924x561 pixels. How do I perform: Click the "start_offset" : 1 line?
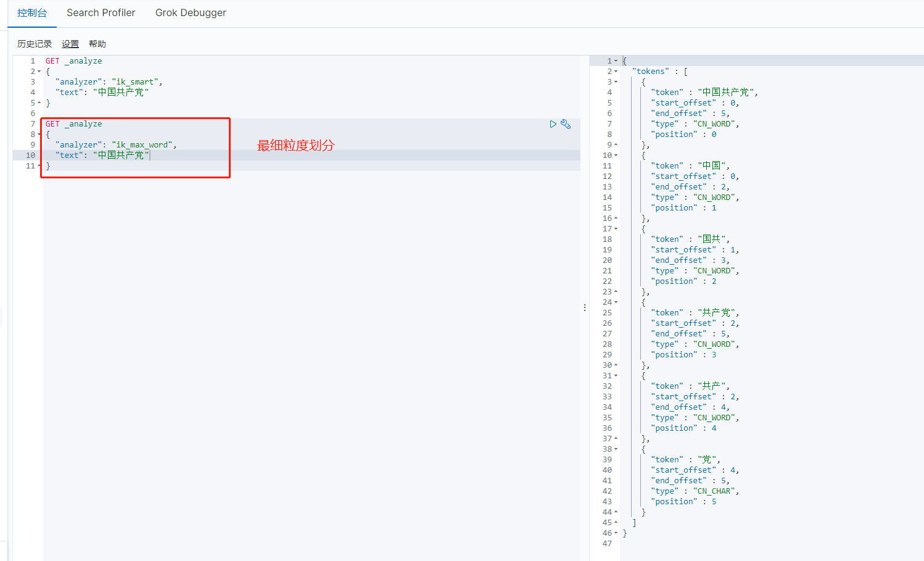pos(695,250)
